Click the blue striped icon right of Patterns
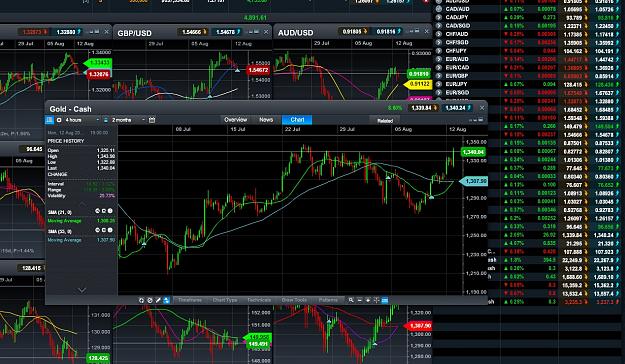Screen dimensions: 625x364 point(385,300)
